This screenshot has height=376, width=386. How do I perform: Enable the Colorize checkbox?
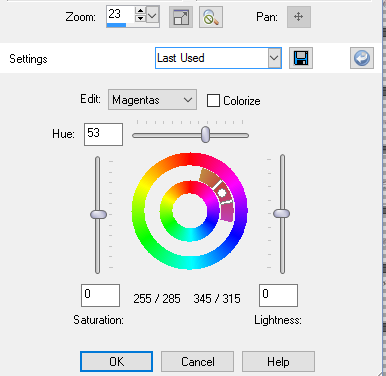[213, 100]
